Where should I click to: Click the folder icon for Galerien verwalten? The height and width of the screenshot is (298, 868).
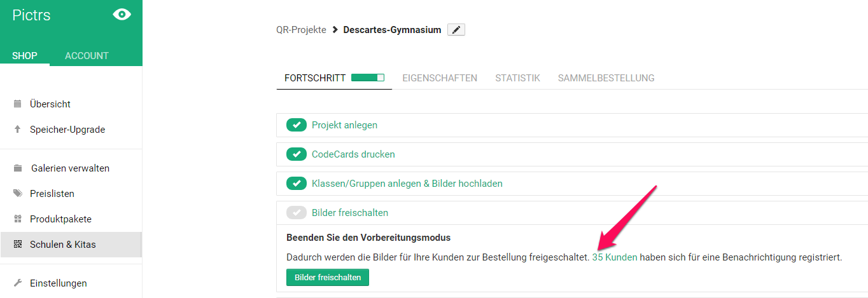click(x=18, y=168)
